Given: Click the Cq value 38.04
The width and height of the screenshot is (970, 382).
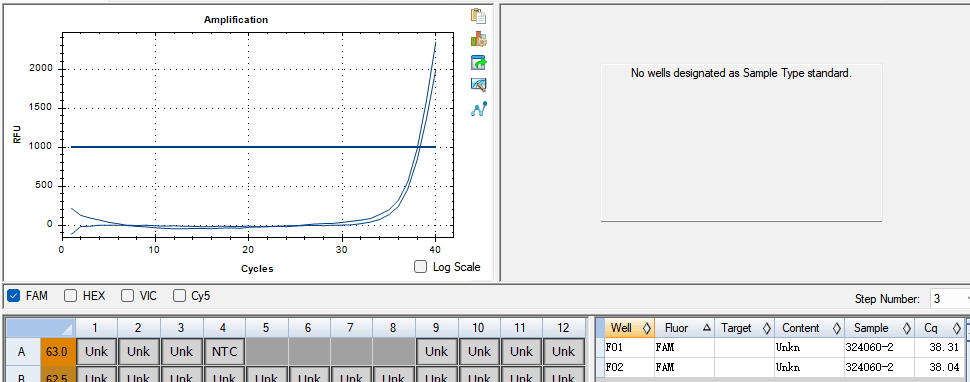Looking at the screenshot, I should [938, 368].
